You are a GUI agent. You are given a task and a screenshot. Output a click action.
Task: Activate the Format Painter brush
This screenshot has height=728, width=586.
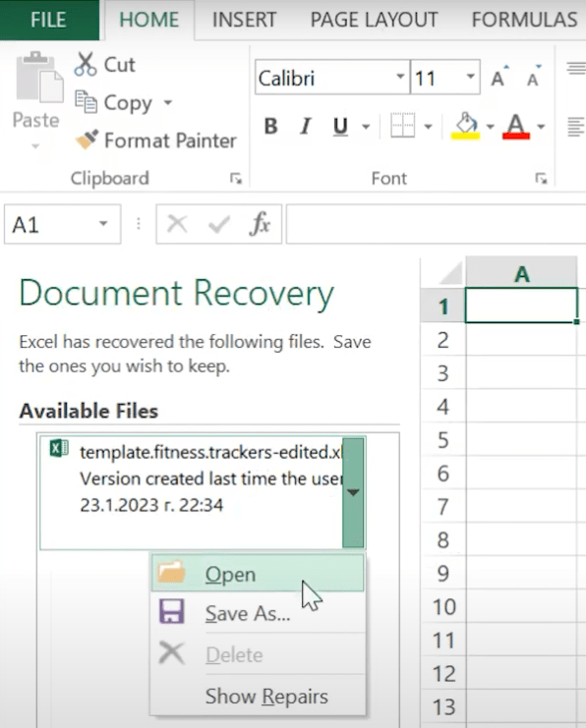156,140
